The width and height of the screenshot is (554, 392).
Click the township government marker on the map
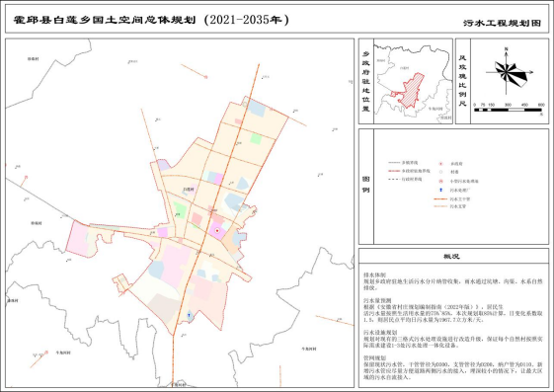click(217, 231)
